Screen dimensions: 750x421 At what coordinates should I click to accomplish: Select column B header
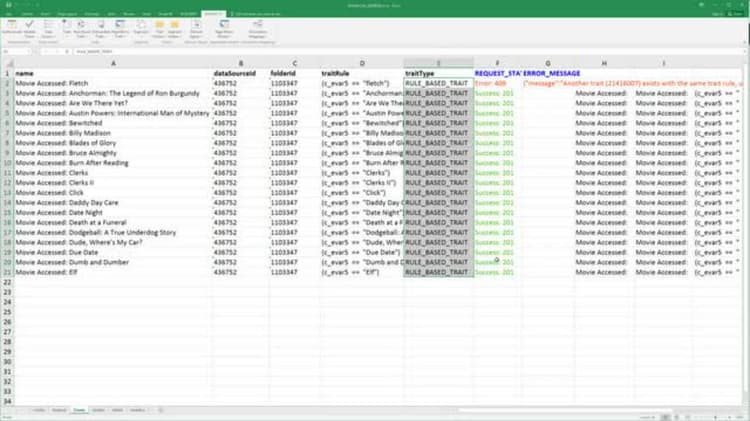point(241,63)
